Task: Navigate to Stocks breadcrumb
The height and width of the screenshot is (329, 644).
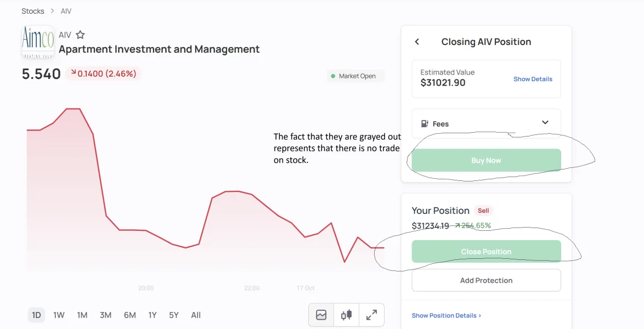Action: click(33, 11)
